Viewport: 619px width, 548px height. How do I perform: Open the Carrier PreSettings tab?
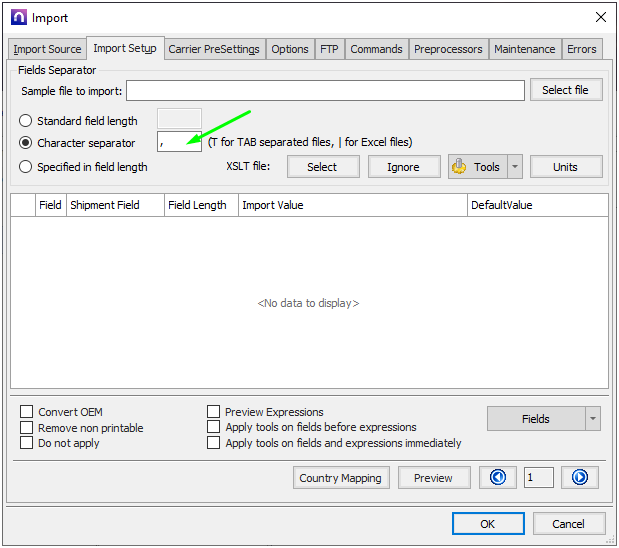(x=214, y=49)
